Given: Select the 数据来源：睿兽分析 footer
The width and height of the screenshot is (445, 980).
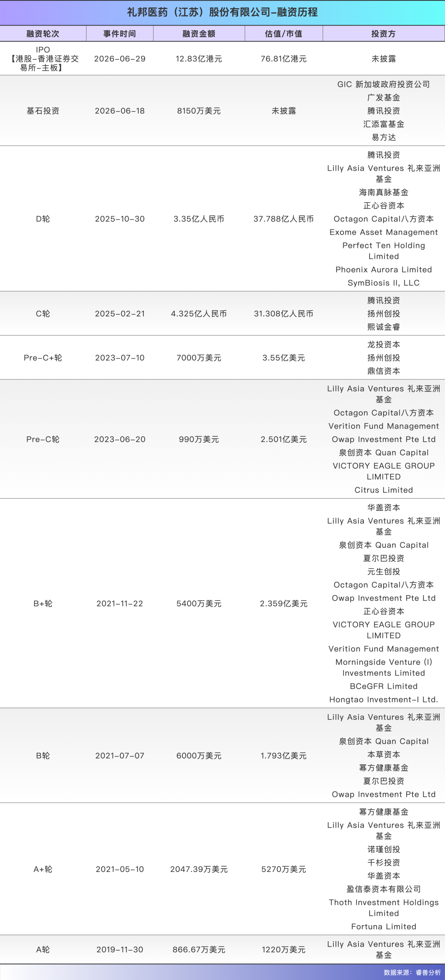Looking at the screenshot, I should coord(412,973).
